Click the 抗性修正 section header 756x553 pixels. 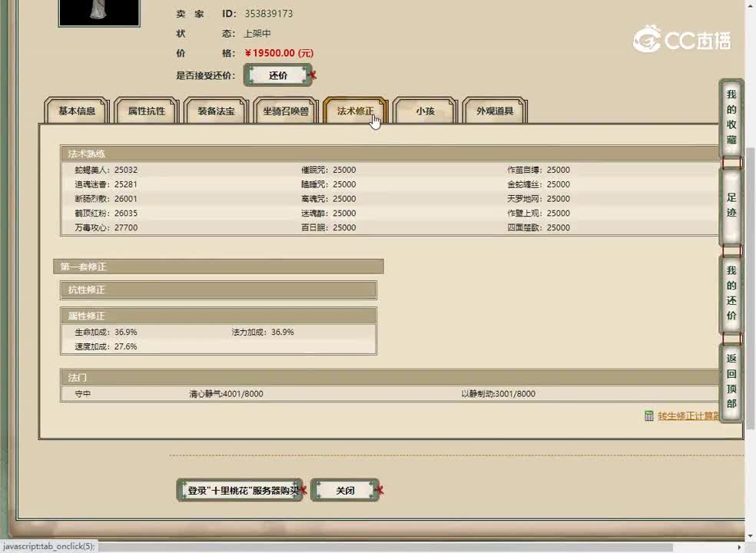[x=218, y=290]
